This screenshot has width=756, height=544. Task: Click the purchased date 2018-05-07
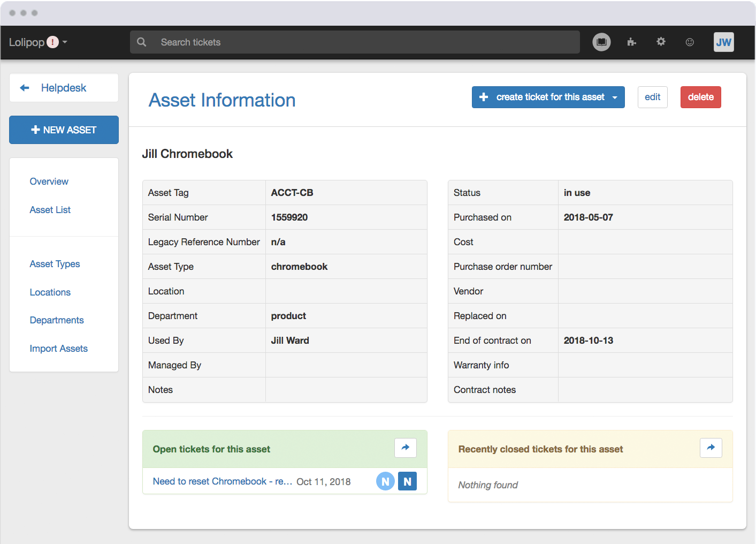tap(589, 217)
